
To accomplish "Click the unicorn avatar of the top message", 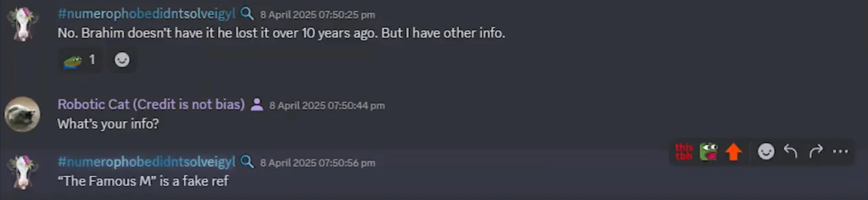I will tap(22, 24).
